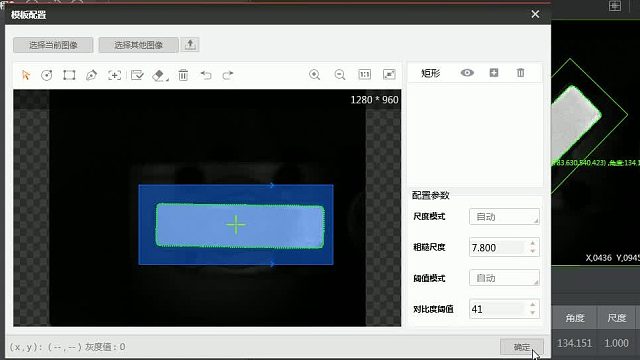Click the match point crosshair tool

(x=114, y=75)
